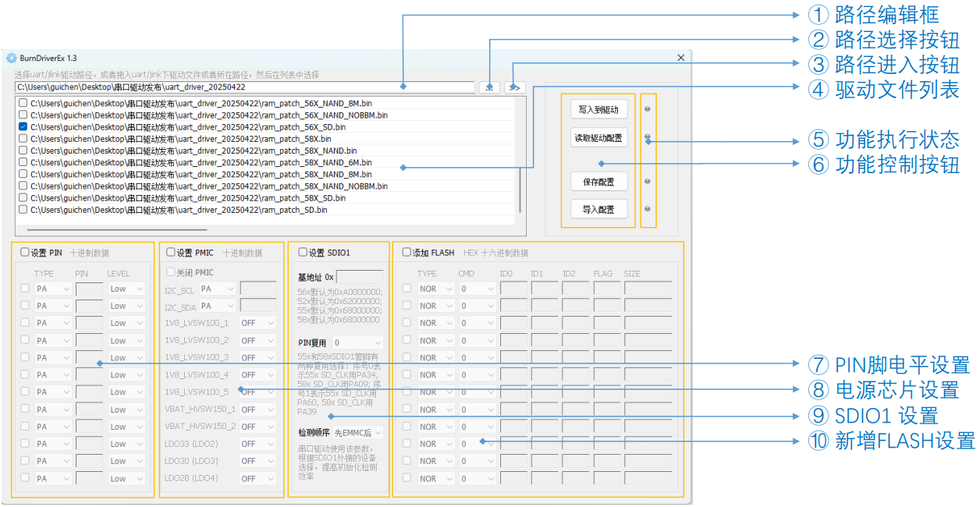The width and height of the screenshot is (980, 507).
Task: Click the path browse "..." button
Action: 489,87
